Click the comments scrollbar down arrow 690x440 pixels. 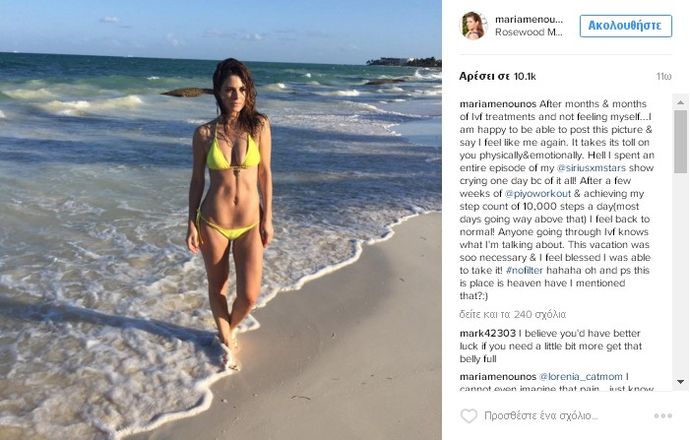680,382
